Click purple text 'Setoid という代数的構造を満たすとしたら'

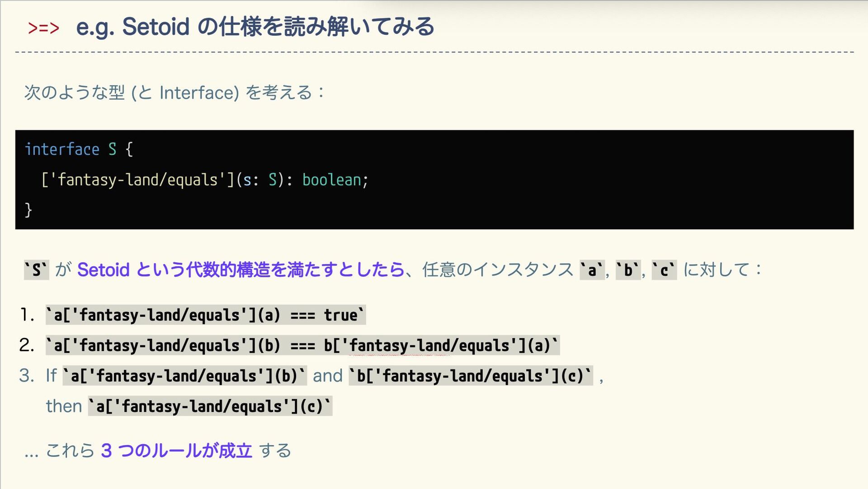click(241, 270)
